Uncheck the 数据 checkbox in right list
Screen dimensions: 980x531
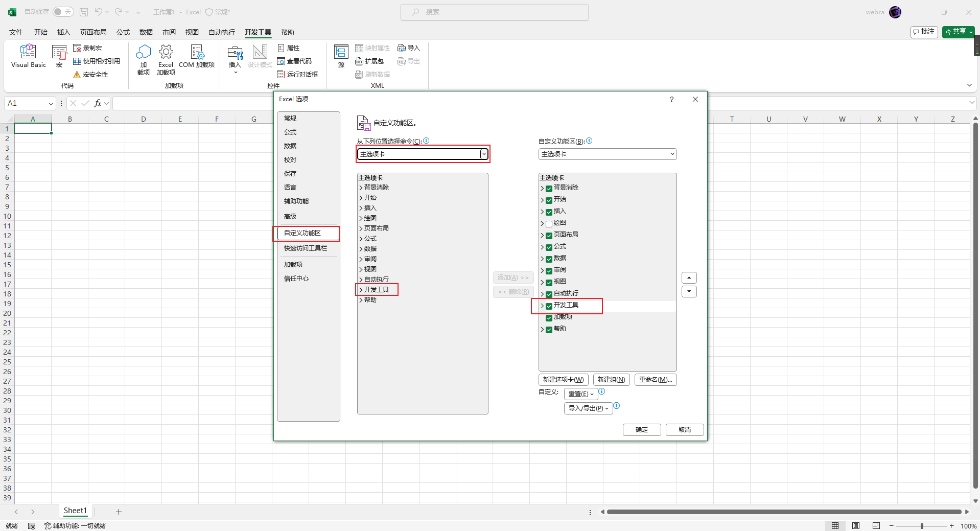pyautogui.click(x=549, y=259)
